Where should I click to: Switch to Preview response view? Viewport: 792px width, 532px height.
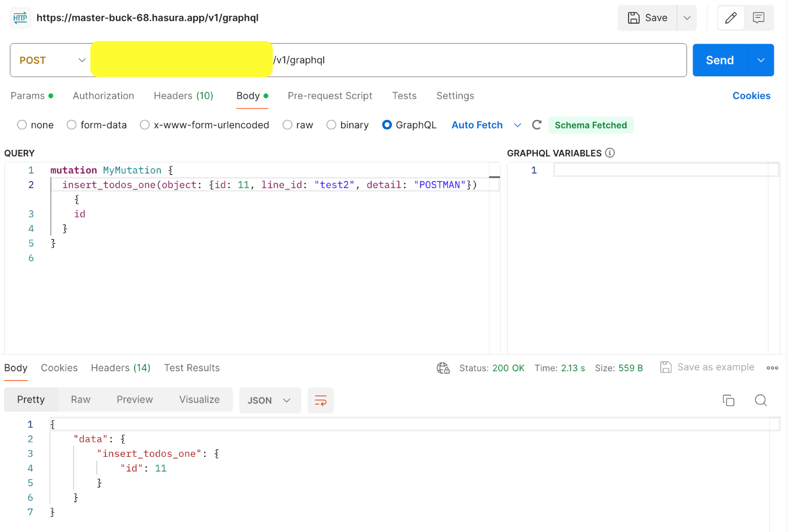(x=135, y=400)
